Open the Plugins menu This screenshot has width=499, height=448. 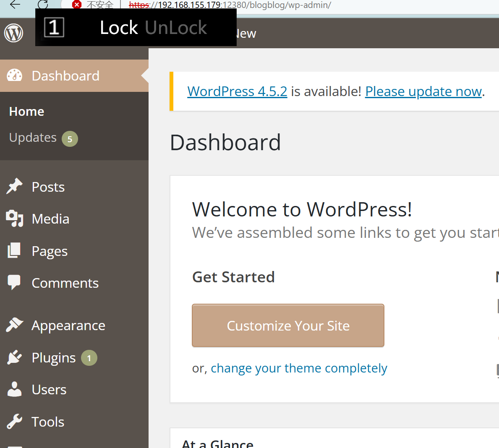pyautogui.click(x=74, y=358)
